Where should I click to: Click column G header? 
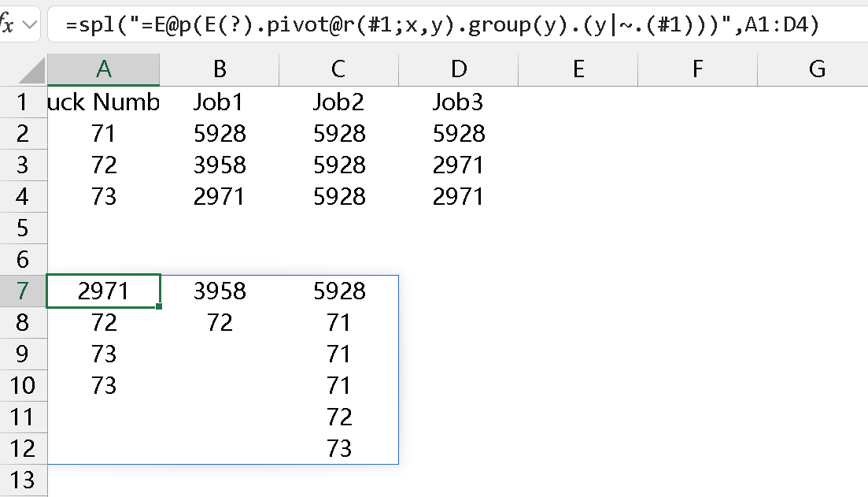817,69
